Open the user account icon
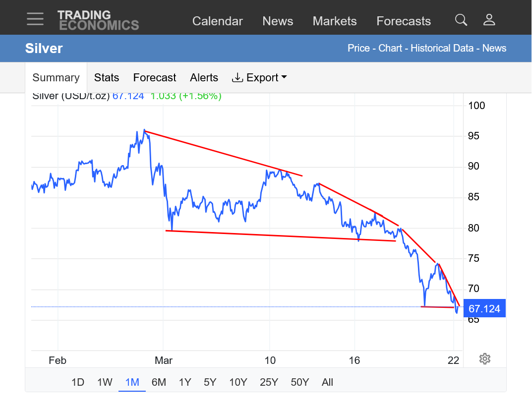Image resolution: width=532 pixels, height=414 pixels. 489,20
